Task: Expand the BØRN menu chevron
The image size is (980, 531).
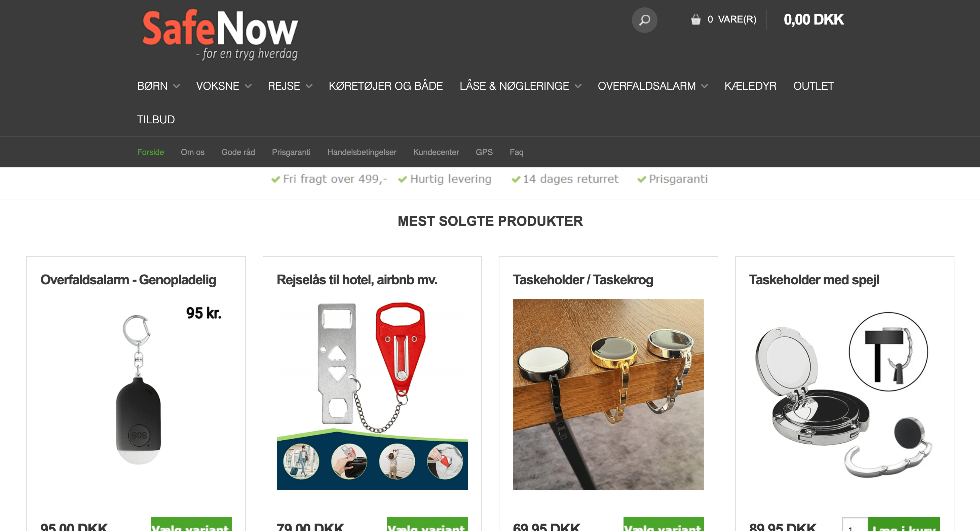Action: (176, 86)
